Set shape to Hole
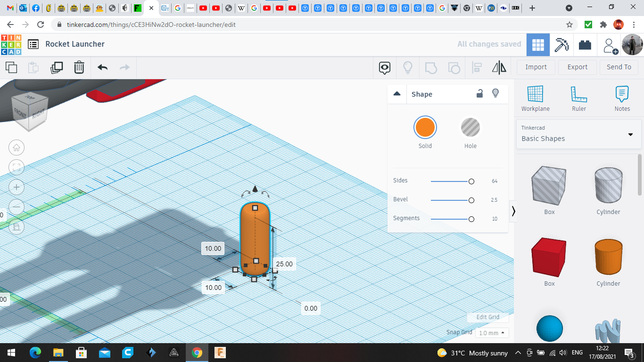The image size is (644, 362). tap(470, 127)
